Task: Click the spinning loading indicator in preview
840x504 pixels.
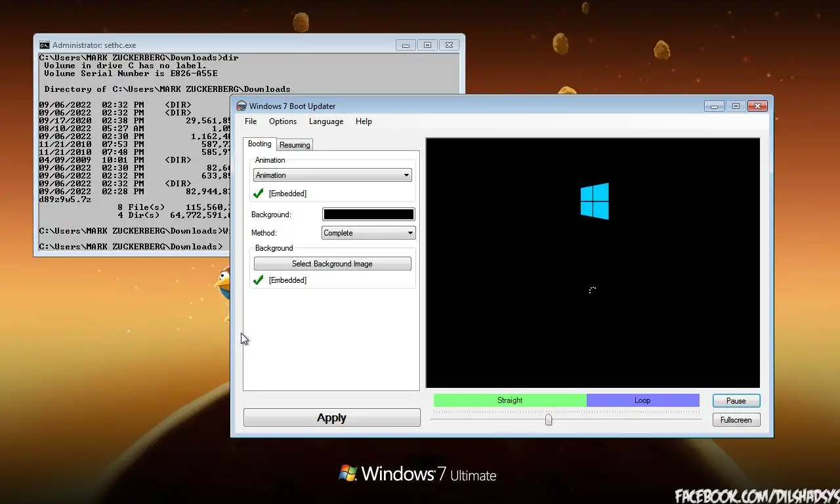Action: click(x=593, y=290)
